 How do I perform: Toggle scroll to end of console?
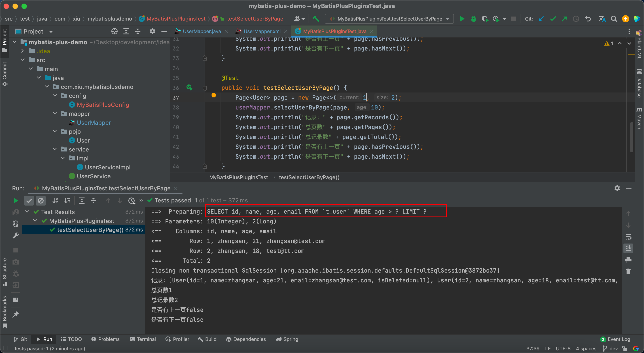628,248
